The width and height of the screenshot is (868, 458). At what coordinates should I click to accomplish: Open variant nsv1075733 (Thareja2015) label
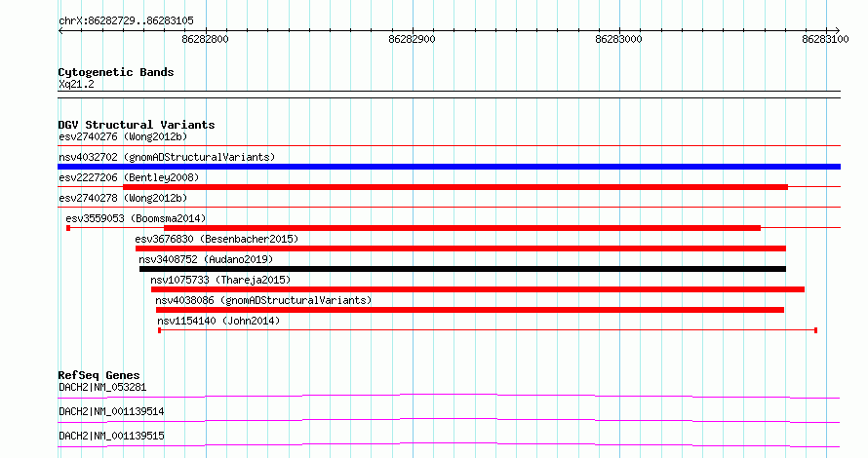[220, 280]
